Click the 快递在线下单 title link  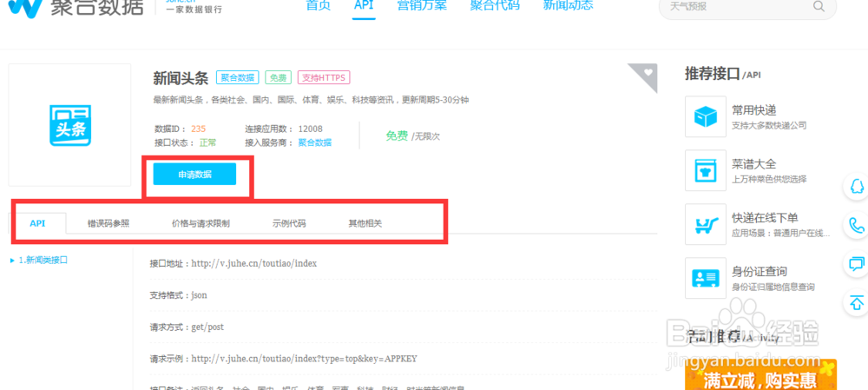(x=765, y=218)
